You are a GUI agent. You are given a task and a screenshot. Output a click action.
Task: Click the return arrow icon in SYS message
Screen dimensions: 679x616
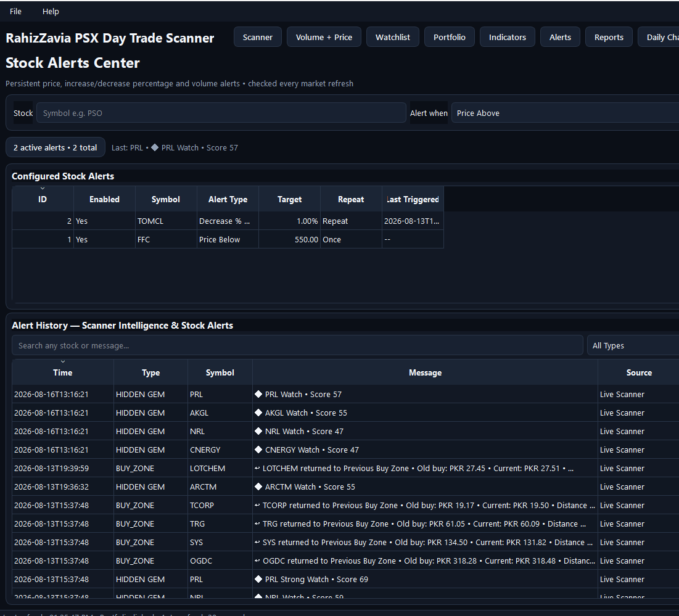coord(257,543)
